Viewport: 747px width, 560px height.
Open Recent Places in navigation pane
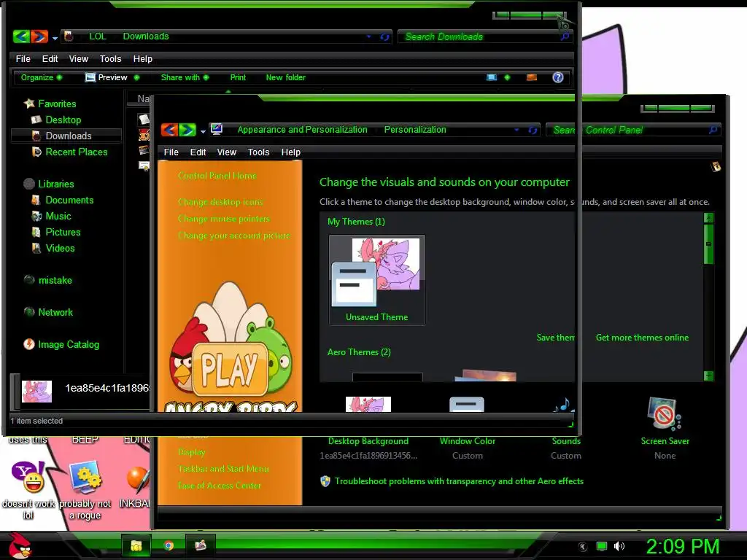click(x=69, y=152)
